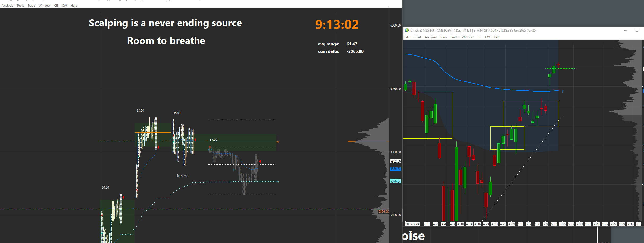Screen dimensions: 644x243
Task: Minimize the D1 rth ESM25 chart window
Action: coord(625,30)
